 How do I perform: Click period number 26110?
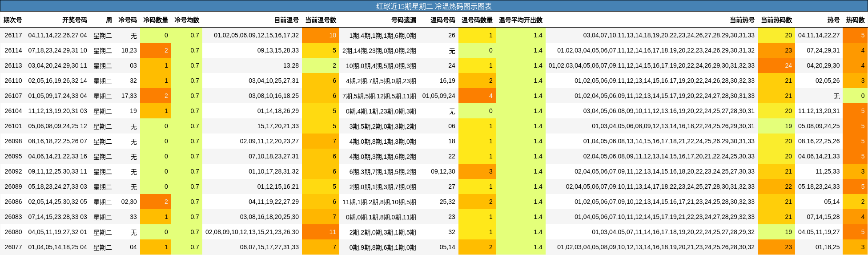click(x=13, y=81)
